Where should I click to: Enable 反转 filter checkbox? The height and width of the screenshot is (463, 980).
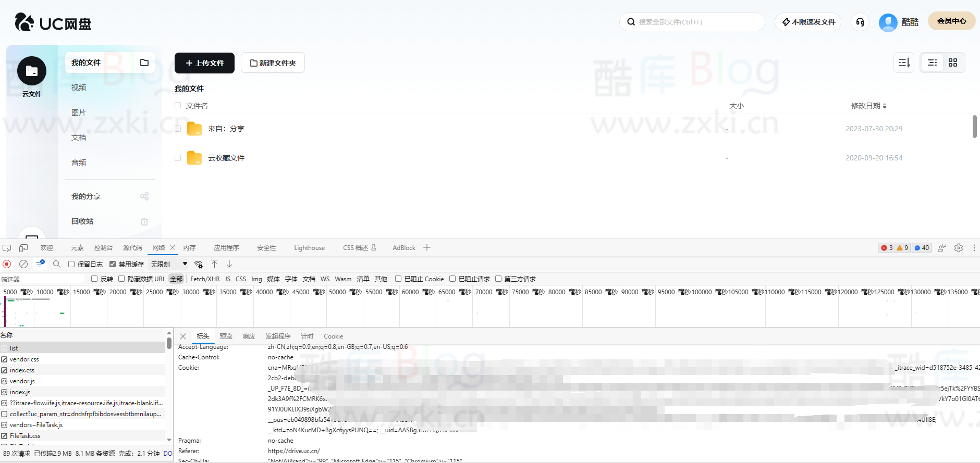coord(94,279)
